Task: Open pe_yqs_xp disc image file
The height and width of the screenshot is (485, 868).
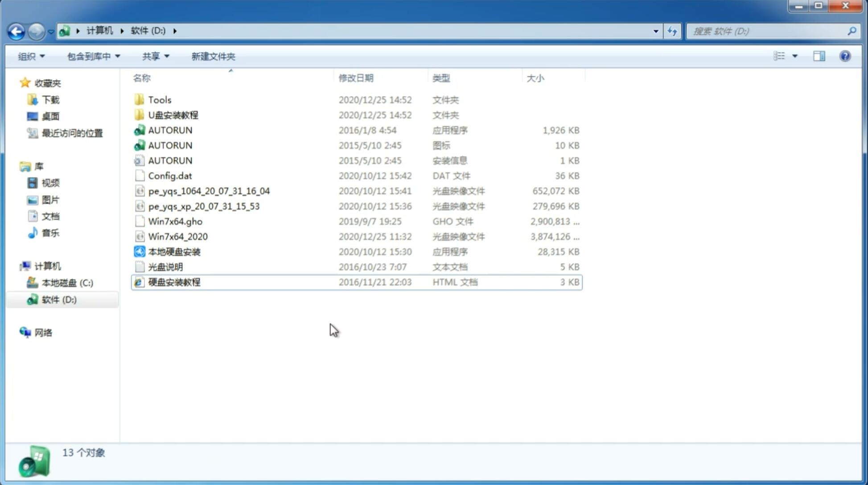Action: tap(204, 206)
